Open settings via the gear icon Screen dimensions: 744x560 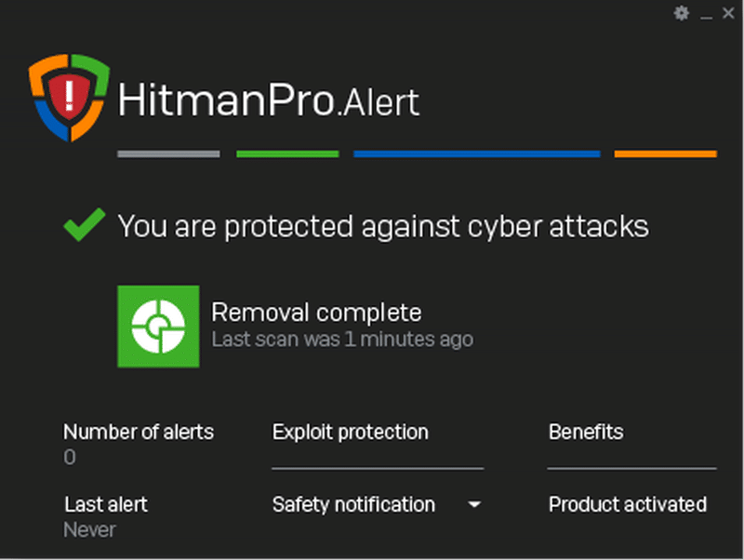click(x=682, y=13)
